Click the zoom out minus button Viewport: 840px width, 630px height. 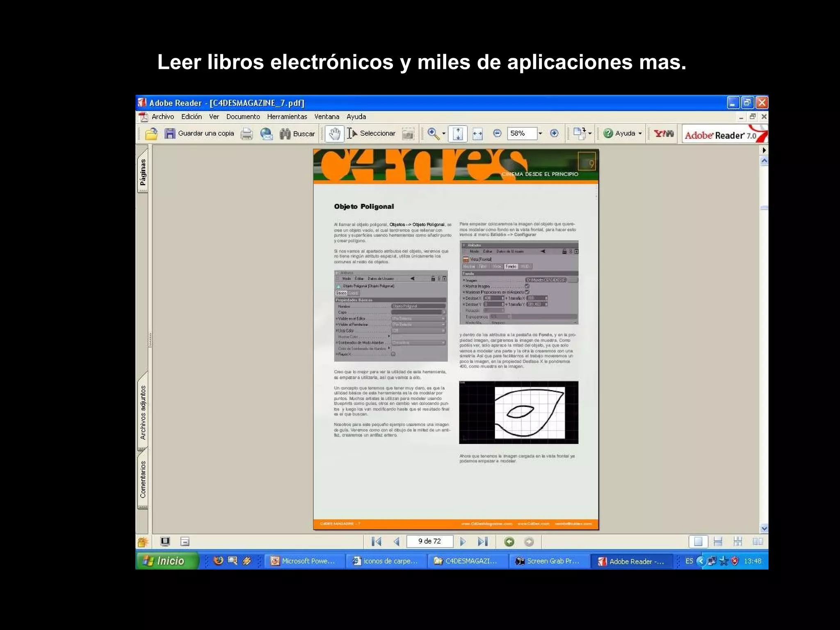[497, 133]
